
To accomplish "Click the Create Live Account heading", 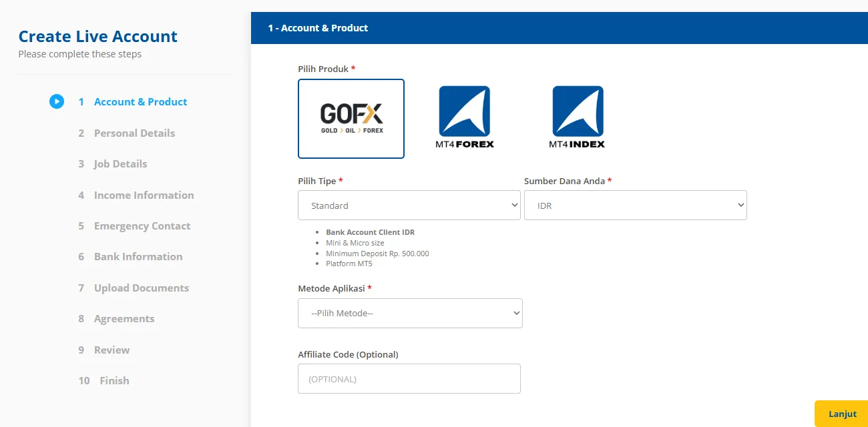I will (98, 37).
